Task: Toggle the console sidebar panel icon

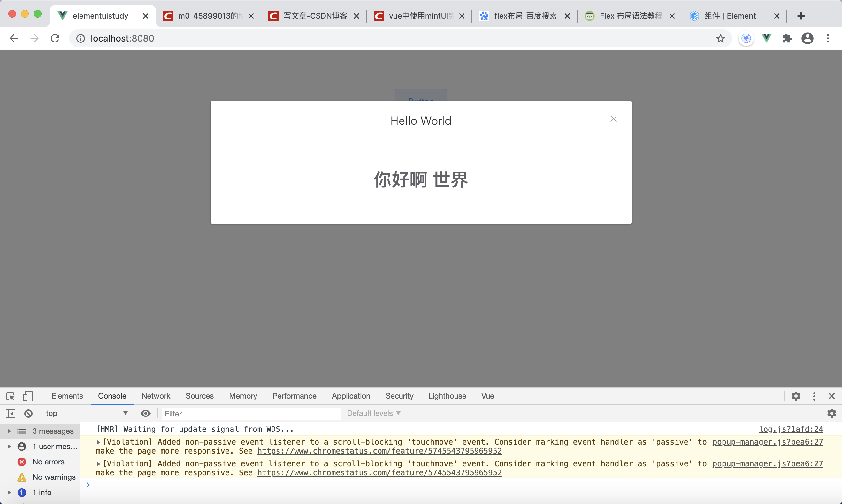Action: coord(11,413)
